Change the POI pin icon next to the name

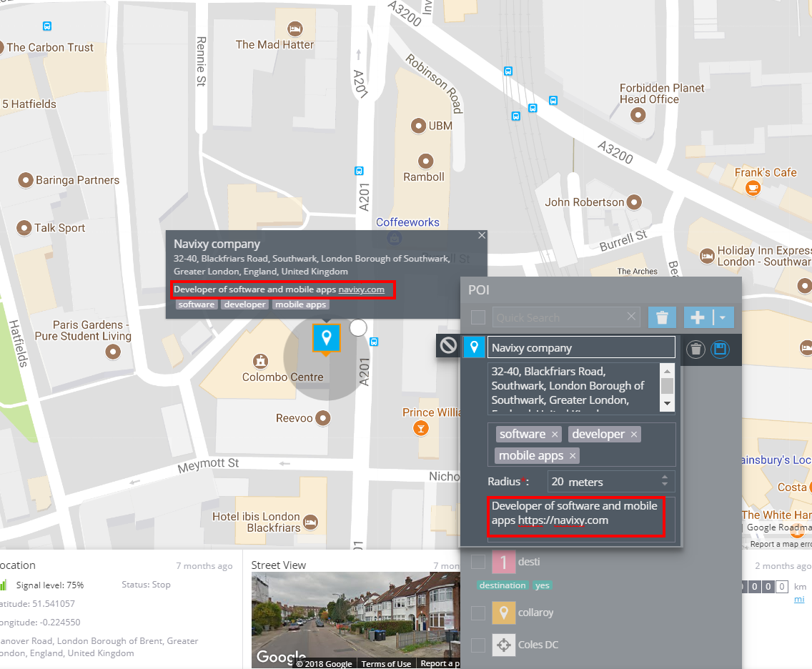point(474,347)
